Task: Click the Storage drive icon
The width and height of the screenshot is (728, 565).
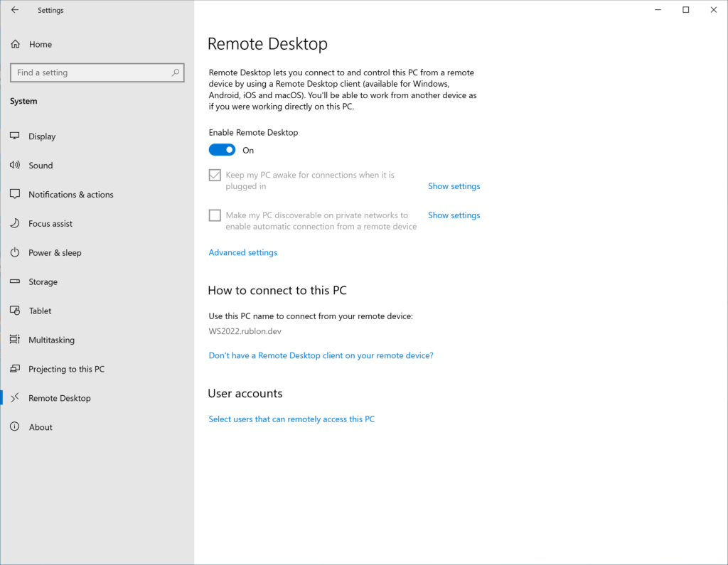Action: pos(15,281)
